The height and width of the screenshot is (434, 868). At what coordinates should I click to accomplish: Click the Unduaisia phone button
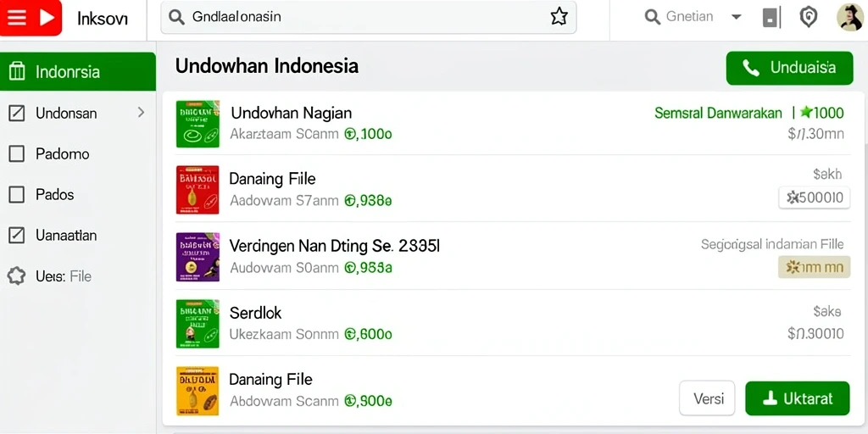pos(789,68)
